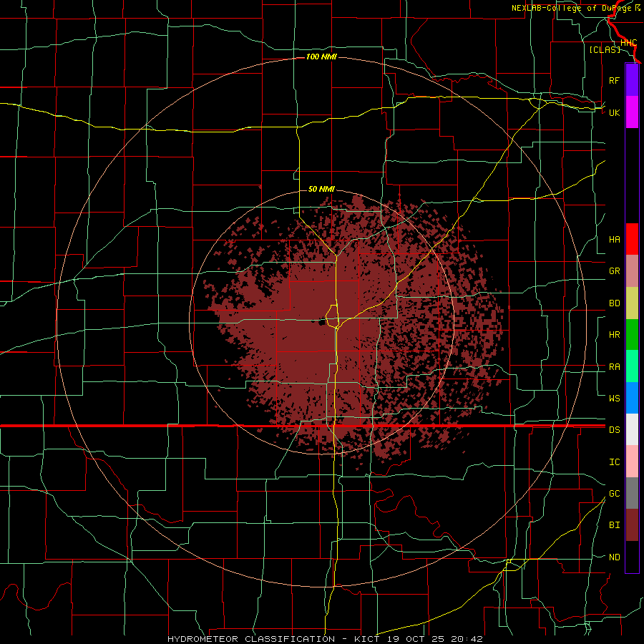Image resolution: width=644 pixels, height=644 pixels.
Task: Click the red HA legend color swatch
Action: click(x=632, y=239)
